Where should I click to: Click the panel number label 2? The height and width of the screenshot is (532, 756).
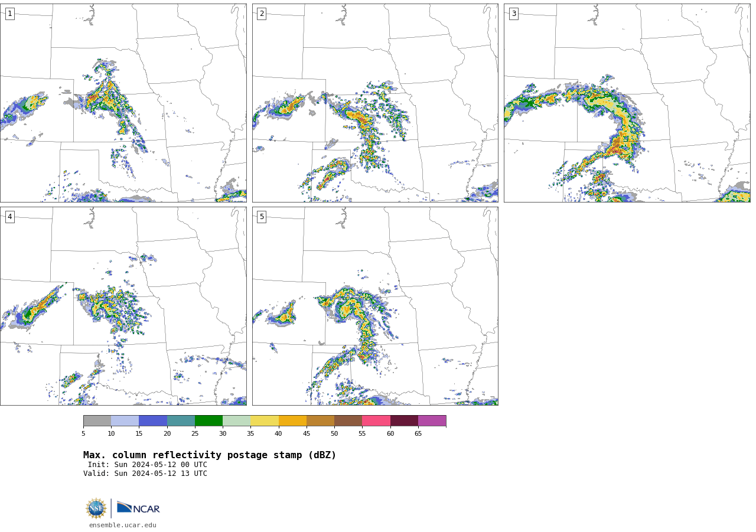(x=262, y=14)
